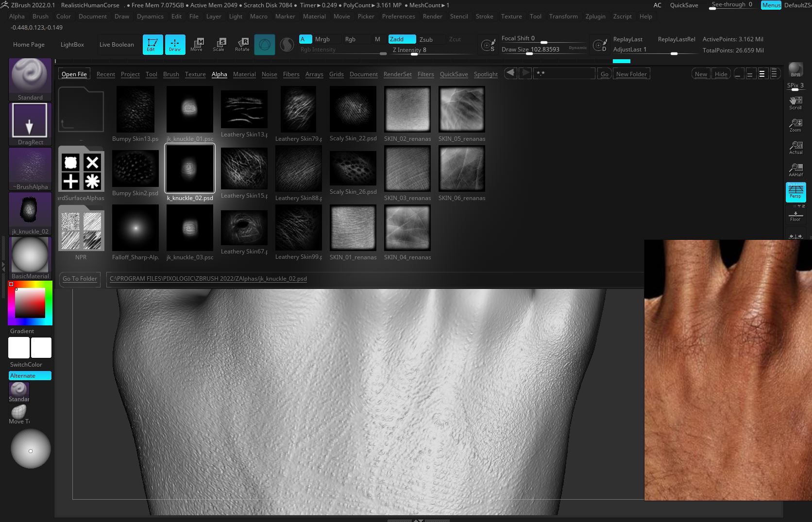Click the New Folder button
This screenshot has width=812, height=522.
coord(631,73)
